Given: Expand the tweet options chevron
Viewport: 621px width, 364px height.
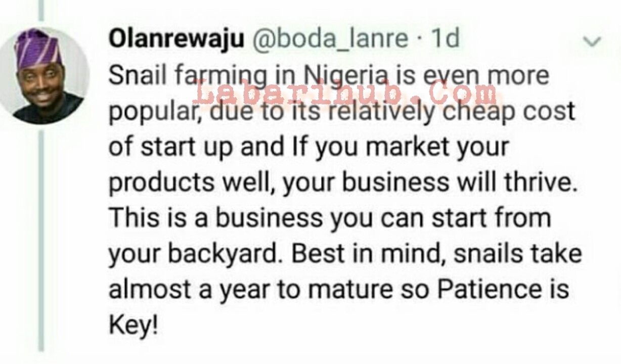Looking at the screenshot, I should [x=592, y=41].
